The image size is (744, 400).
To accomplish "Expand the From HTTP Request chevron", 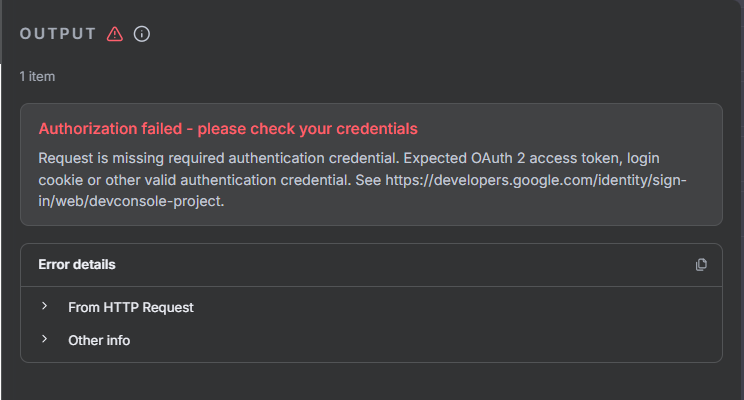I will pyautogui.click(x=45, y=307).
